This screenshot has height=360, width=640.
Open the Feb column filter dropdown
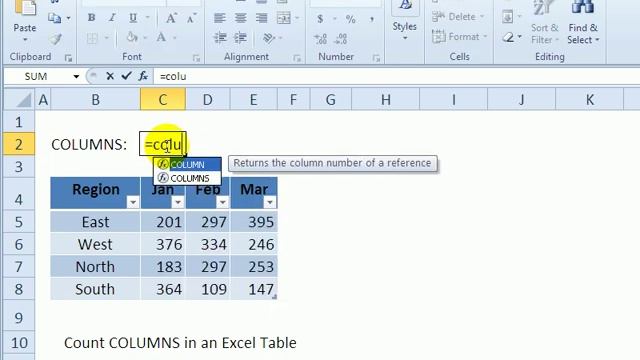(223, 202)
